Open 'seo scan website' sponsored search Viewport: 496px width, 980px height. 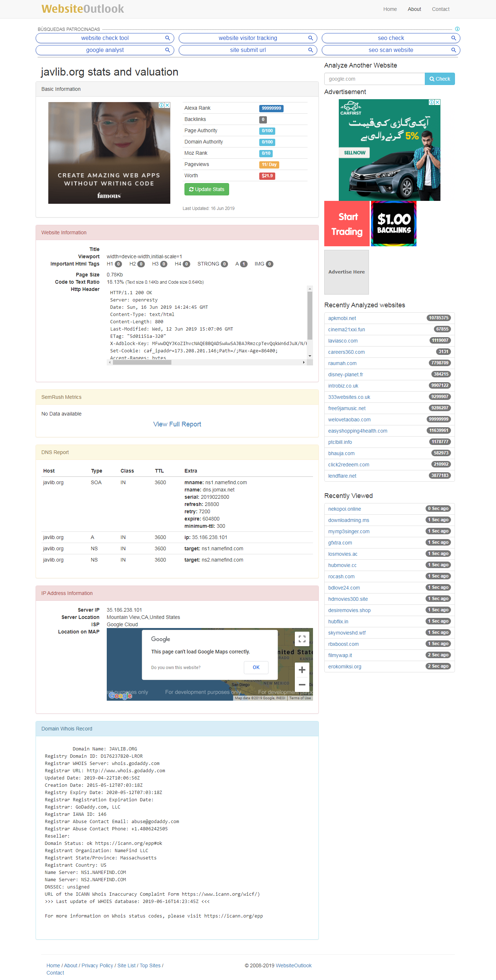[391, 50]
